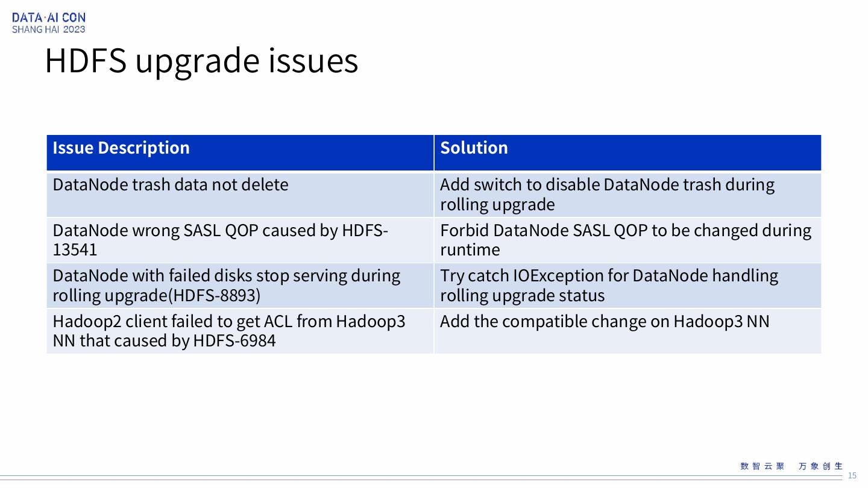Click the HDFS-6984 reference text

pyautogui.click(x=234, y=341)
